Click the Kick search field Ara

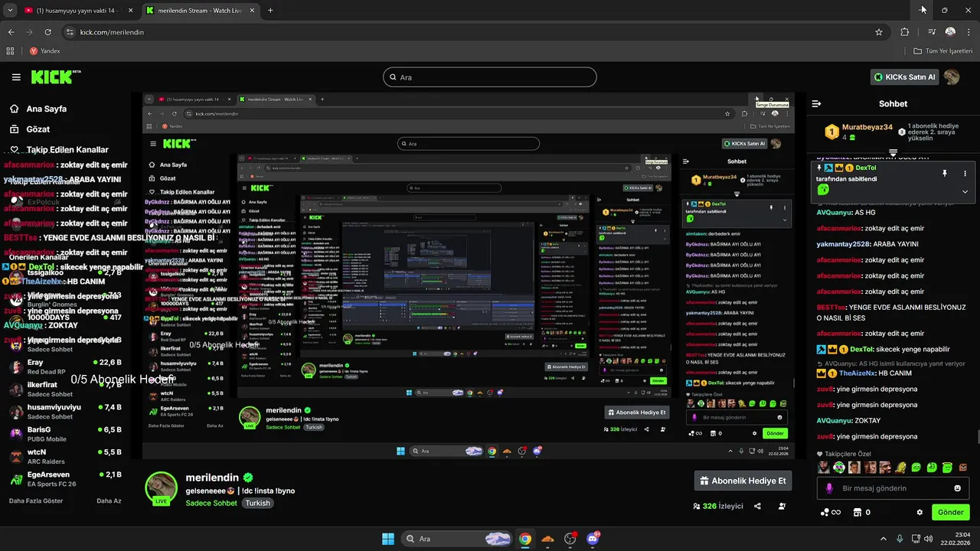[x=490, y=77]
